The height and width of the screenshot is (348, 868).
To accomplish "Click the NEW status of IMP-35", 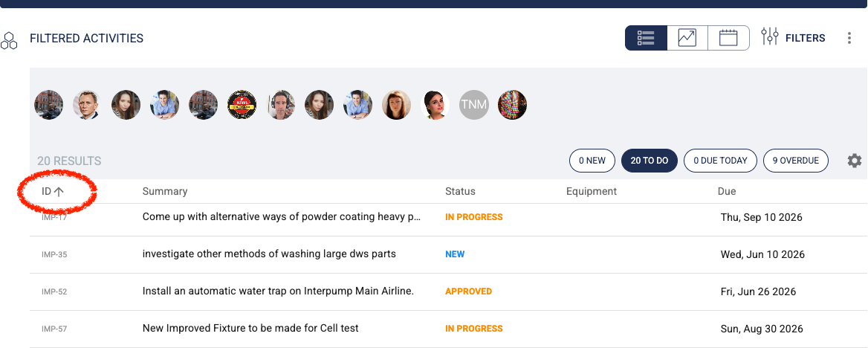I will pos(455,254).
